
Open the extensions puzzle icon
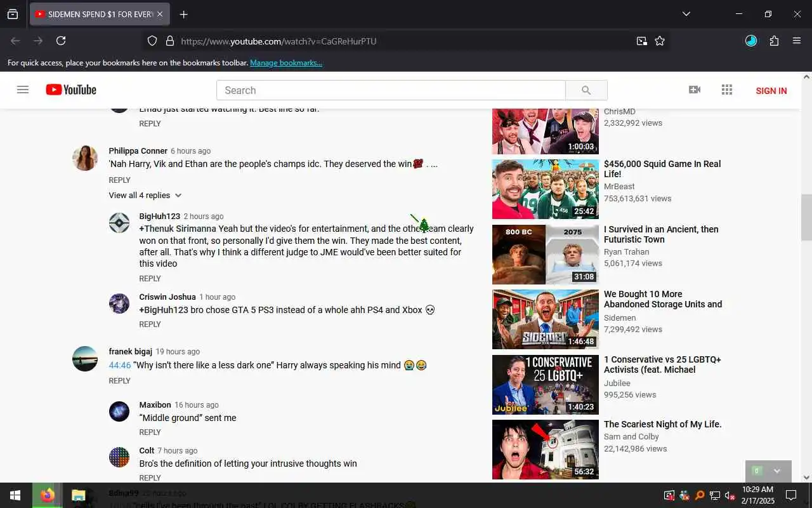[x=774, y=41]
